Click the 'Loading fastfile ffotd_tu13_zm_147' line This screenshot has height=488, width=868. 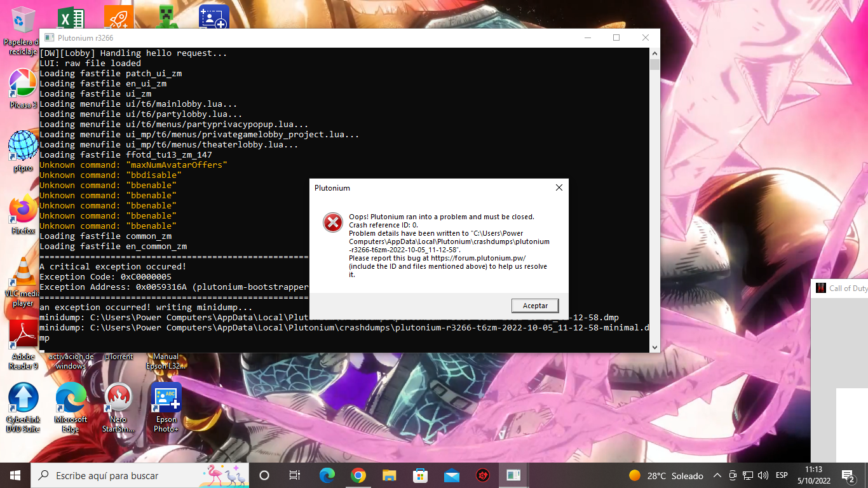125,154
